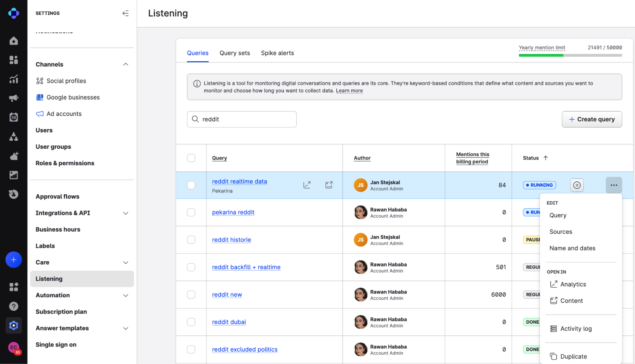Viewport: 635px width, 364px height.
Task: Select the pekarina reddit row checkbox
Action: (191, 212)
